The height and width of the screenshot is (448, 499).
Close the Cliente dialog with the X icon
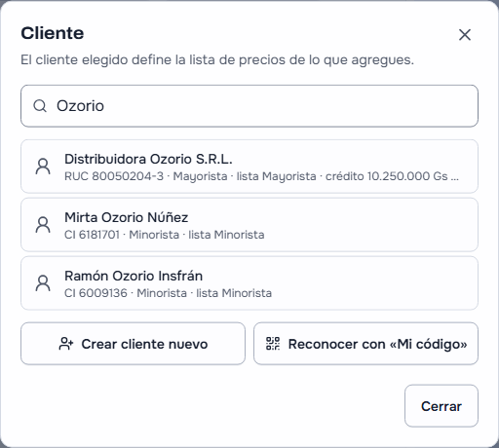(465, 34)
